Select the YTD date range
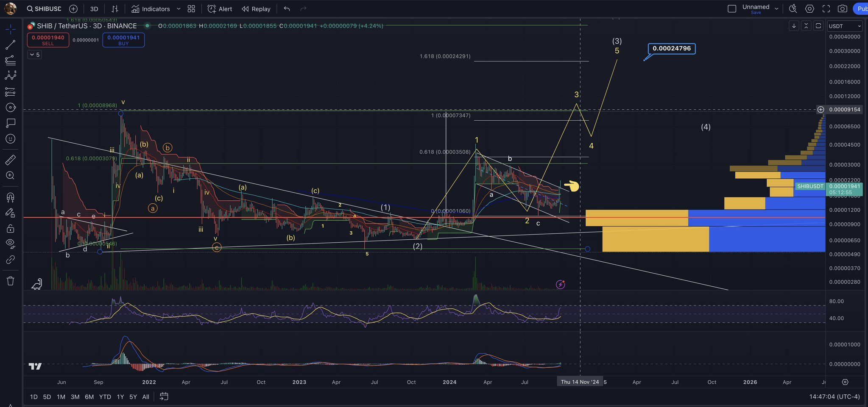 click(x=105, y=397)
